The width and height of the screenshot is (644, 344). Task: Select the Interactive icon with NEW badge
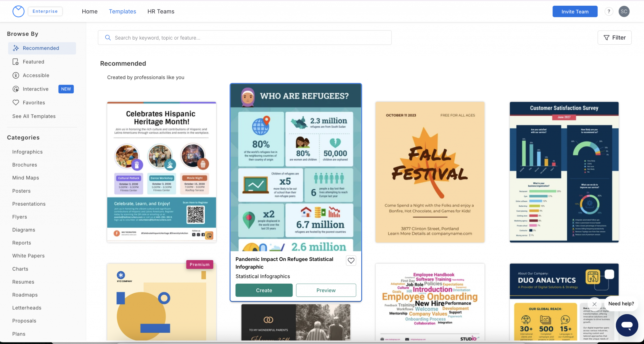coord(16,89)
